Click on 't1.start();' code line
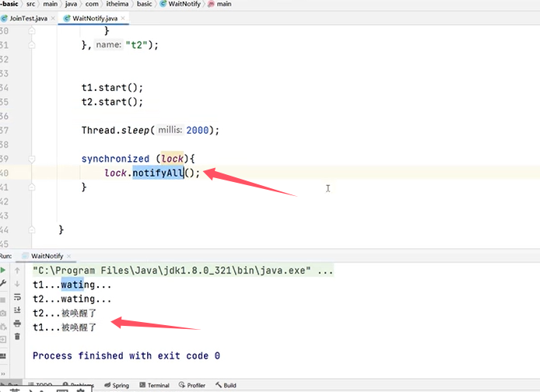This screenshot has width=540, height=392. (x=112, y=87)
